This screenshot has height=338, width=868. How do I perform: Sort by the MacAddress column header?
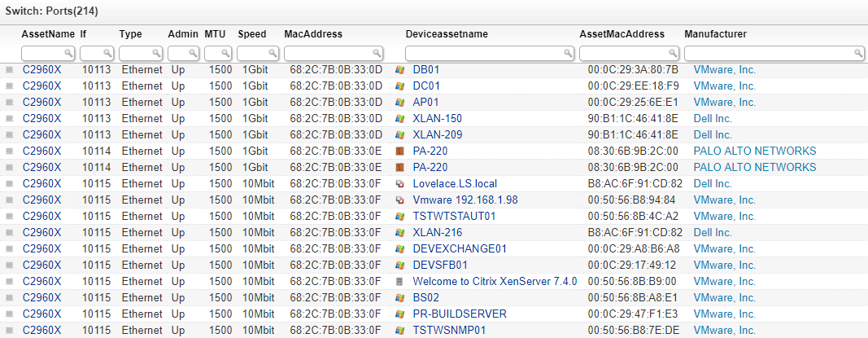pyautogui.click(x=313, y=34)
